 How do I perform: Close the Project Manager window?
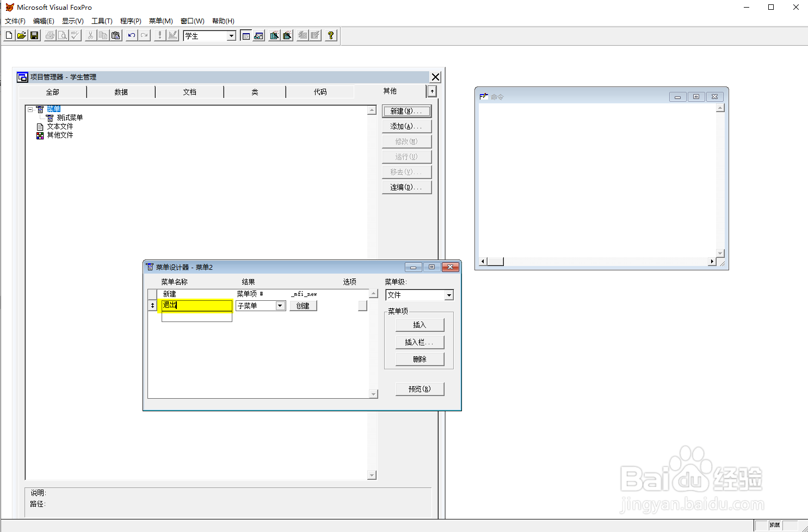click(x=435, y=77)
